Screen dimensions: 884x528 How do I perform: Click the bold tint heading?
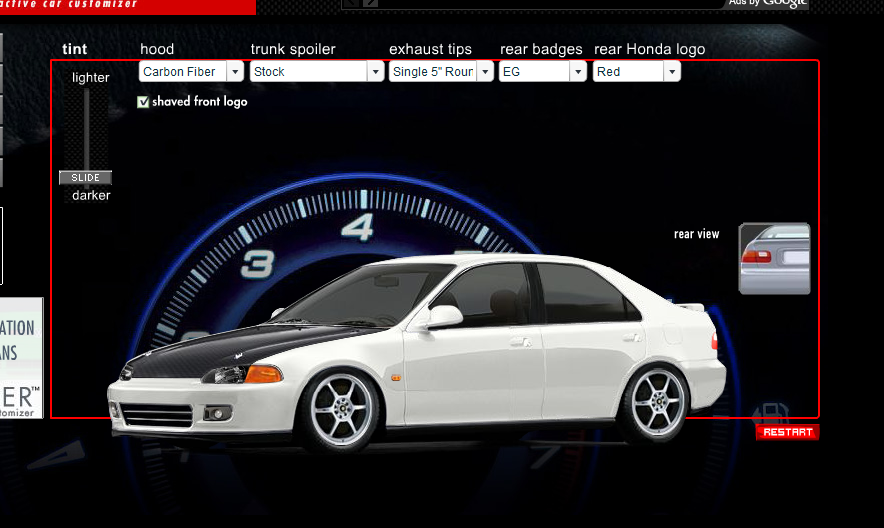coord(74,49)
